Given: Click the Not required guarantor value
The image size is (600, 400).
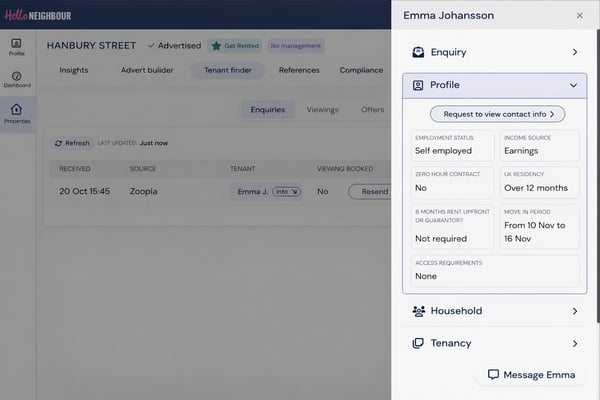Looking at the screenshot, I should 441,239.
